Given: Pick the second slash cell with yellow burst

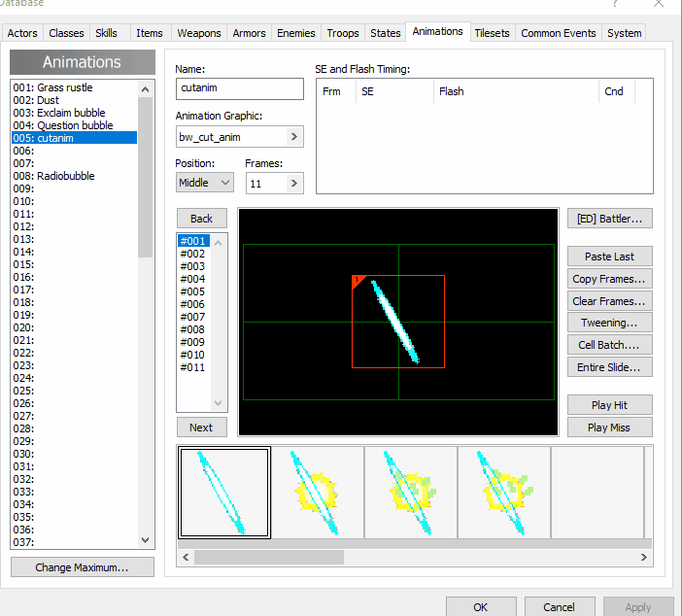Looking at the screenshot, I should pyautogui.click(x=318, y=492).
